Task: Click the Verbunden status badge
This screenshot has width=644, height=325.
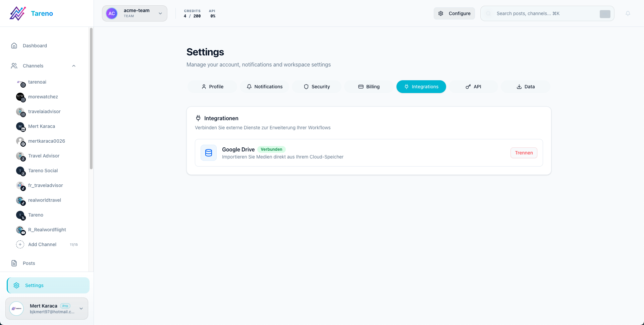Action: coord(272,149)
